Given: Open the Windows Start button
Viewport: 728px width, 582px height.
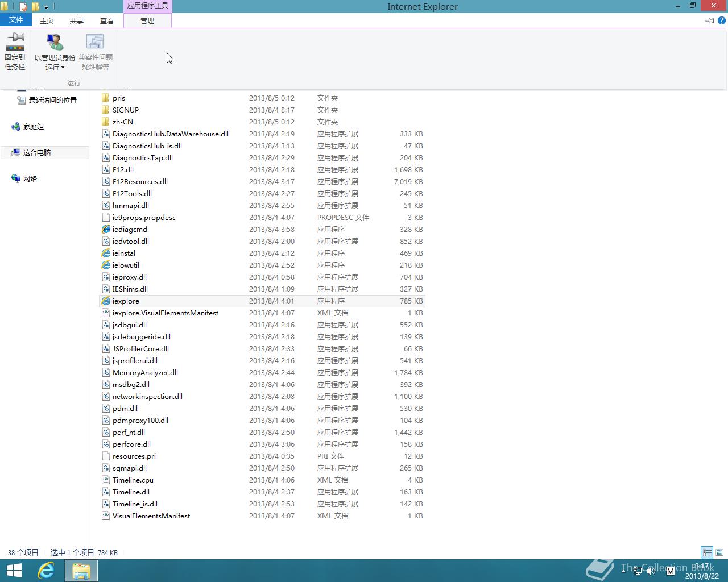Looking at the screenshot, I should [14, 571].
